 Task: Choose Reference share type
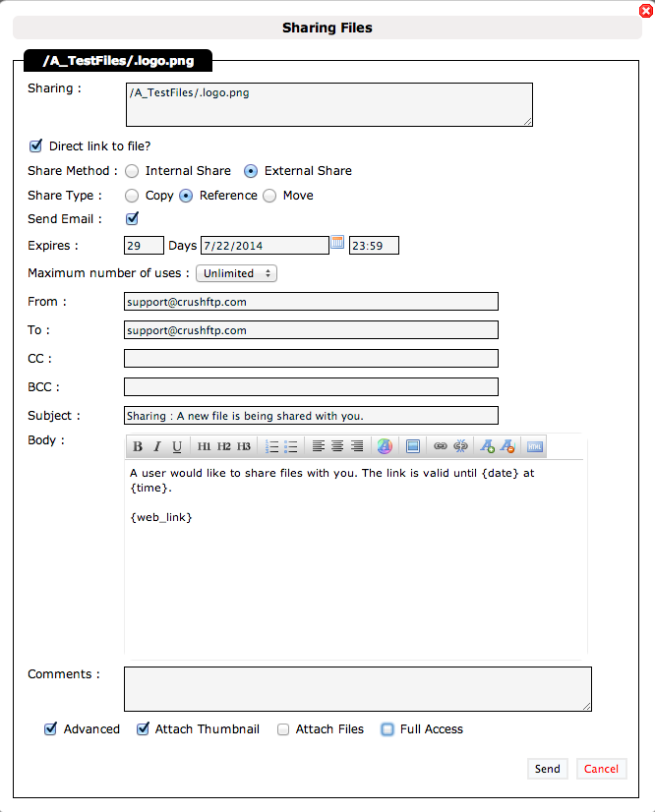(186, 196)
